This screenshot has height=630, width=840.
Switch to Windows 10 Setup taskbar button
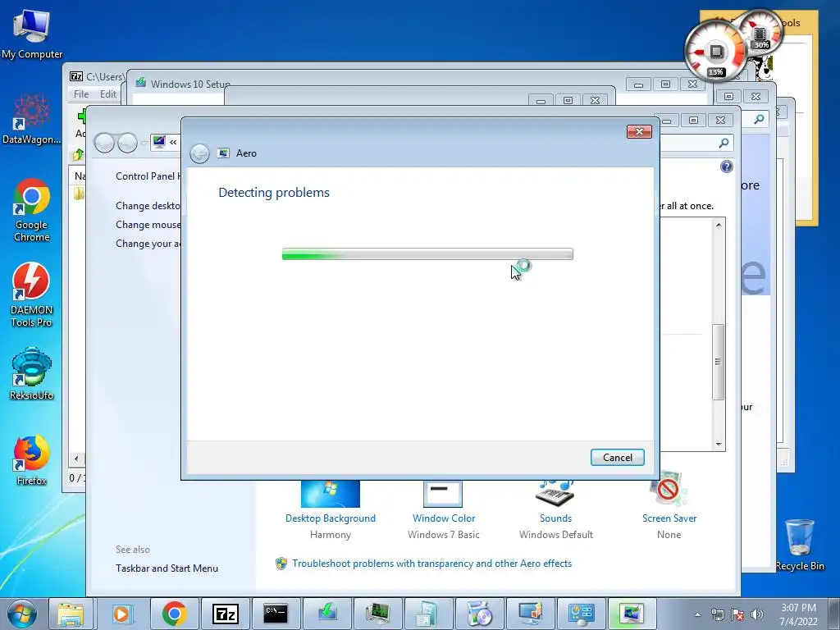pos(326,614)
